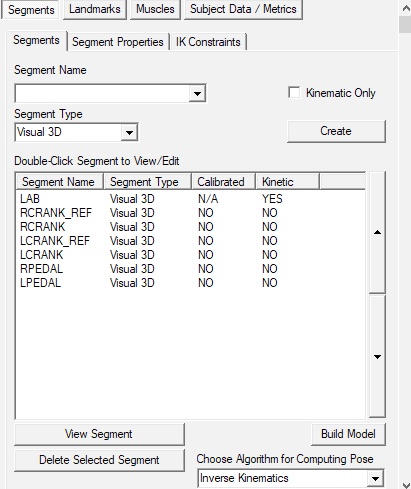The height and width of the screenshot is (489, 411).
Task: Open the Segment Properties sub-tab
Action: 118,42
